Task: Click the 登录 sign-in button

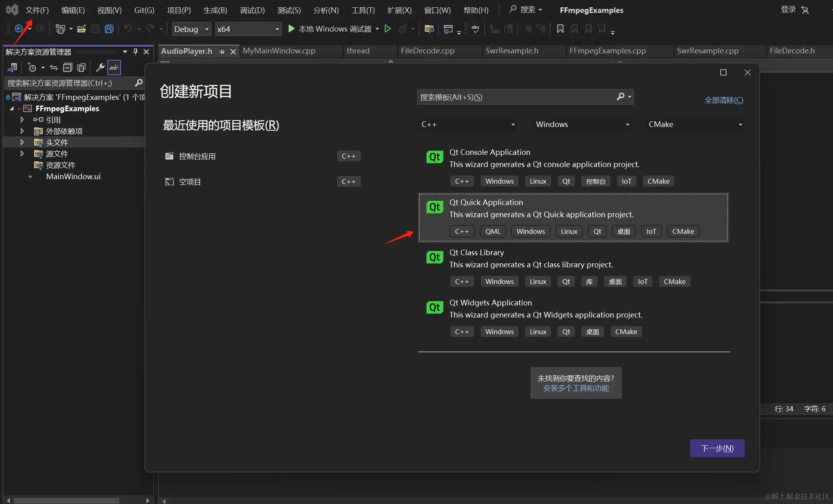Action: pyautogui.click(x=788, y=10)
